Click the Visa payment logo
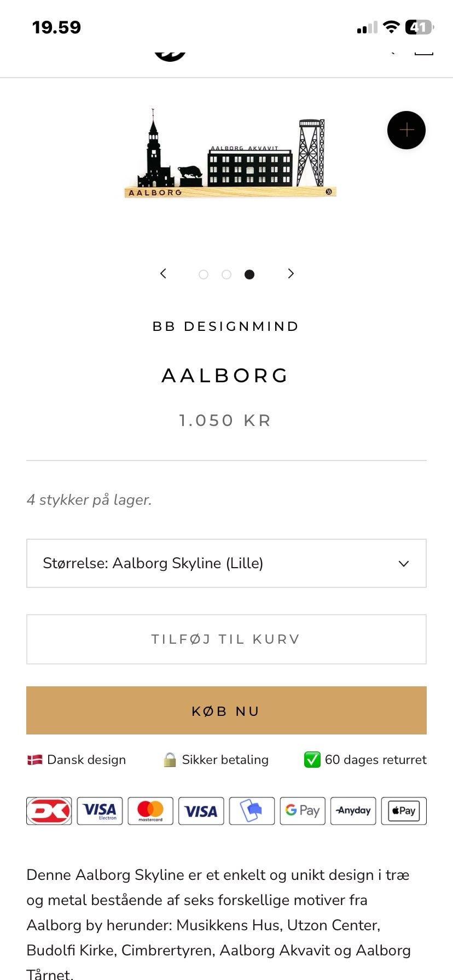This screenshot has width=453, height=980. [x=201, y=811]
